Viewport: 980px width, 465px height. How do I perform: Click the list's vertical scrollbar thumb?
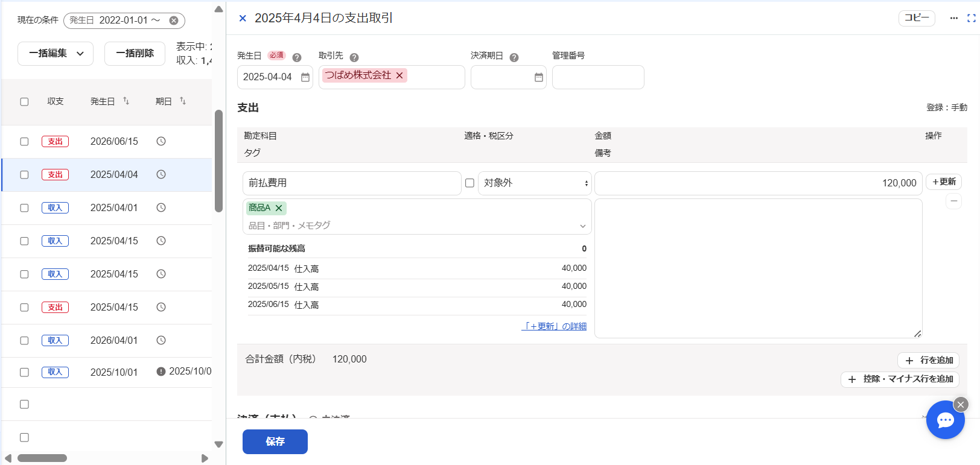(218, 161)
